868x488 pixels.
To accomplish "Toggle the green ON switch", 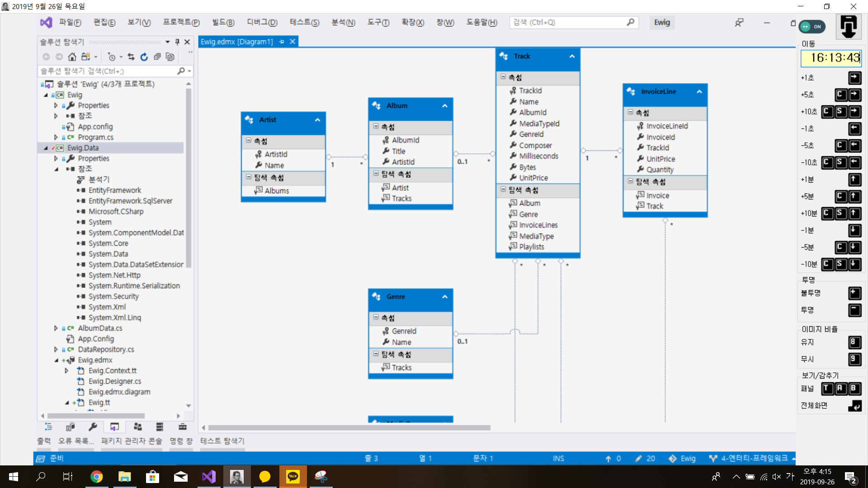I will [812, 27].
